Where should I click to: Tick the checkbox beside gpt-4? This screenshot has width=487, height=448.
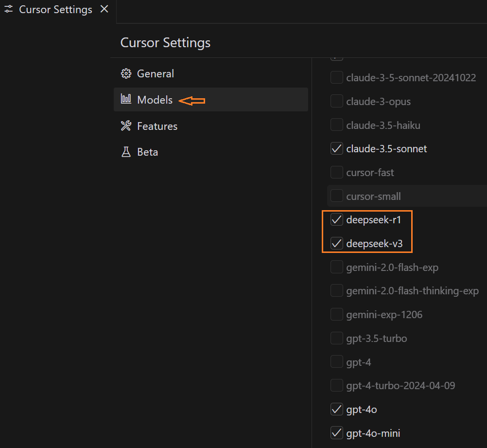coord(337,362)
